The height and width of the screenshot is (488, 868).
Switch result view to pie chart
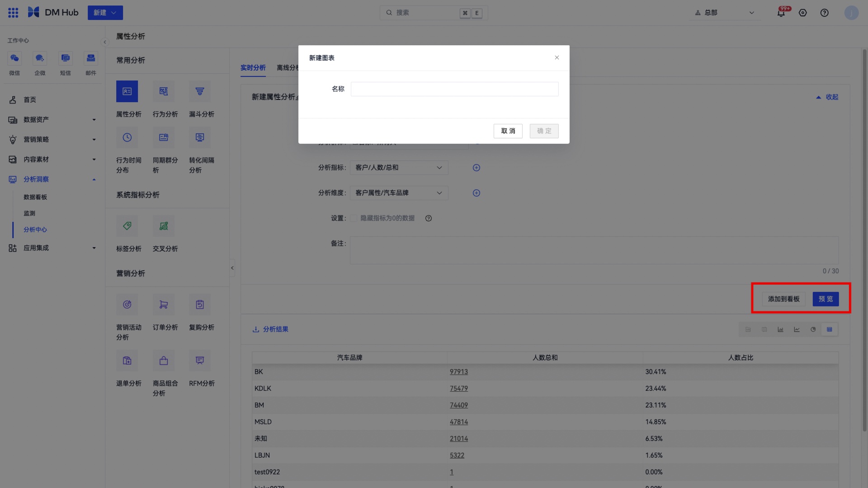pos(813,329)
